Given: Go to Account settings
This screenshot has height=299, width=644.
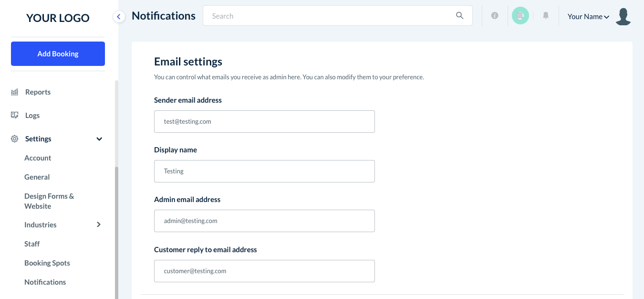Looking at the screenshot, I should pos(38,158).
